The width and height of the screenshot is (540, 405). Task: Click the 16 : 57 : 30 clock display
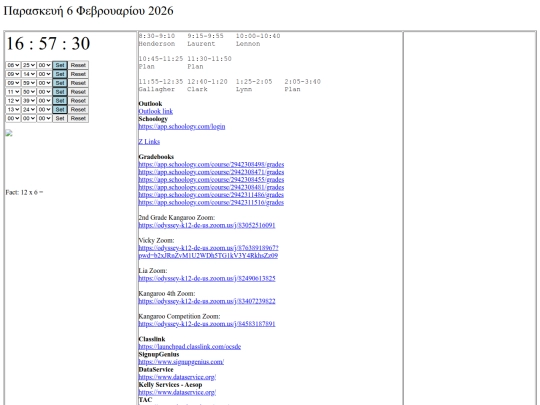(x=48, y=44)
